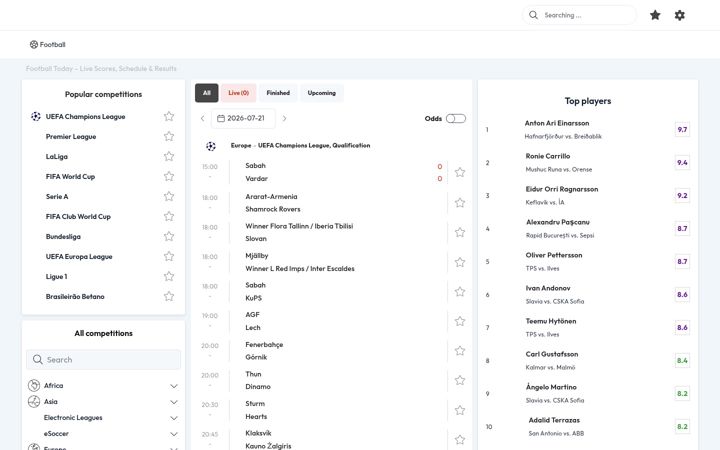Star the Ligue 1 competition

169,276
